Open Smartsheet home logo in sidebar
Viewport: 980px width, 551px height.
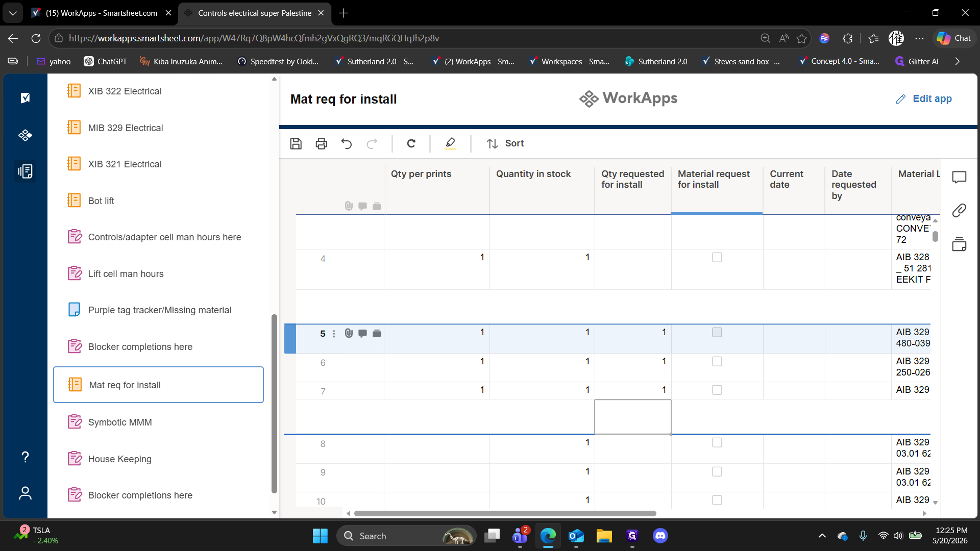click(x=25, y=98)
